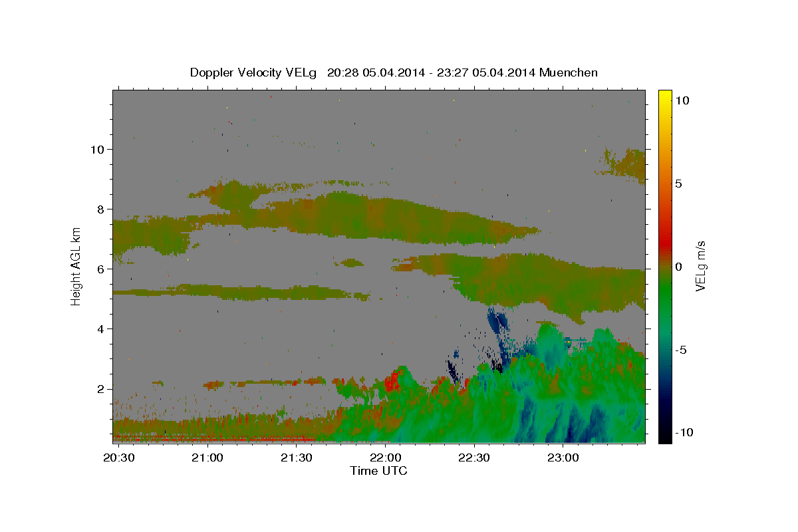The width and height of the screenshot is (798, 532).
Task: Click the dark blue velocity streak near 4 km
Action: [497, 323]
